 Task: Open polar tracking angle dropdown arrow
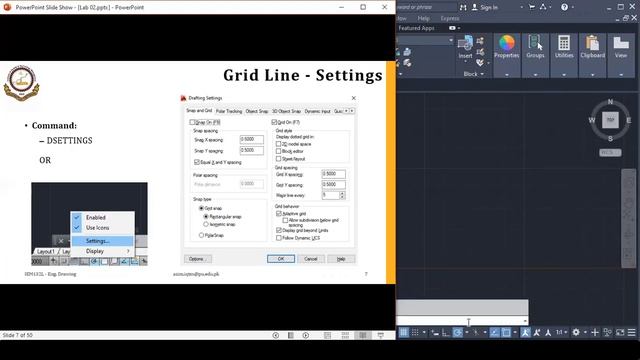(467, 332)
